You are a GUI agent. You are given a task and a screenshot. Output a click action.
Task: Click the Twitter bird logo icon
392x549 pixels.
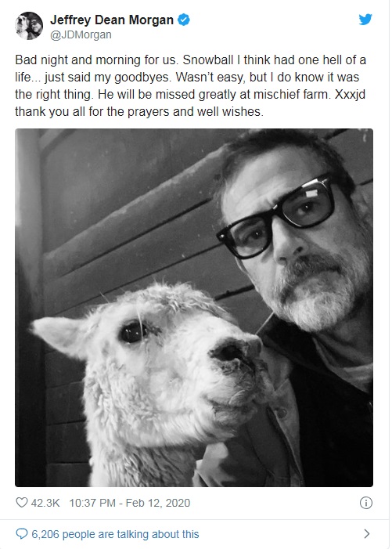coord(365,20)
